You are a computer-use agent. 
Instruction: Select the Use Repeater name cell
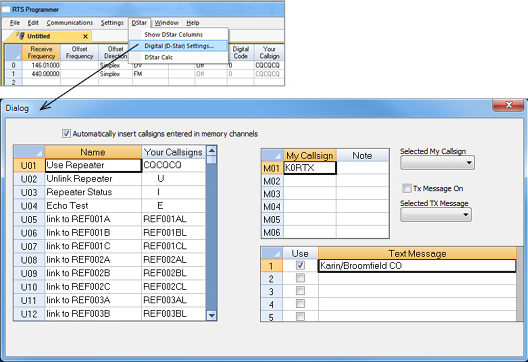93,165
